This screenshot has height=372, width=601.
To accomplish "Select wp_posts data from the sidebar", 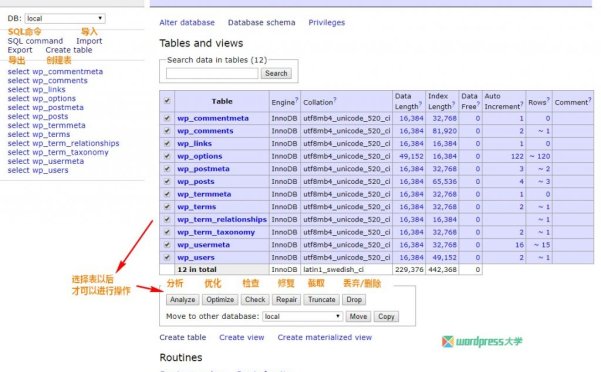I will coord(18,116).
